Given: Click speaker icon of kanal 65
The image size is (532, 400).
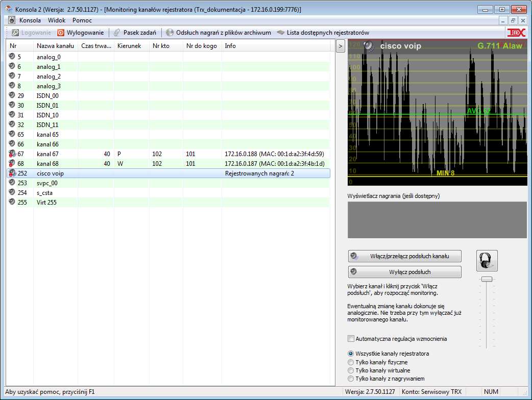Looking at the screenshot, I should point(12,134).
